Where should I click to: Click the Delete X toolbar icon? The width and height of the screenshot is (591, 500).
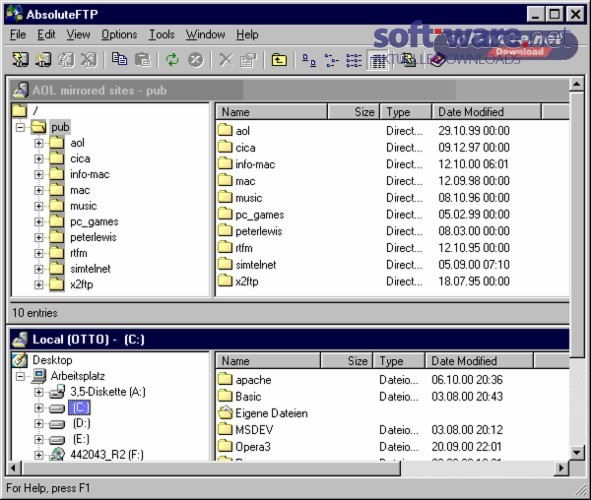point(226,60)
